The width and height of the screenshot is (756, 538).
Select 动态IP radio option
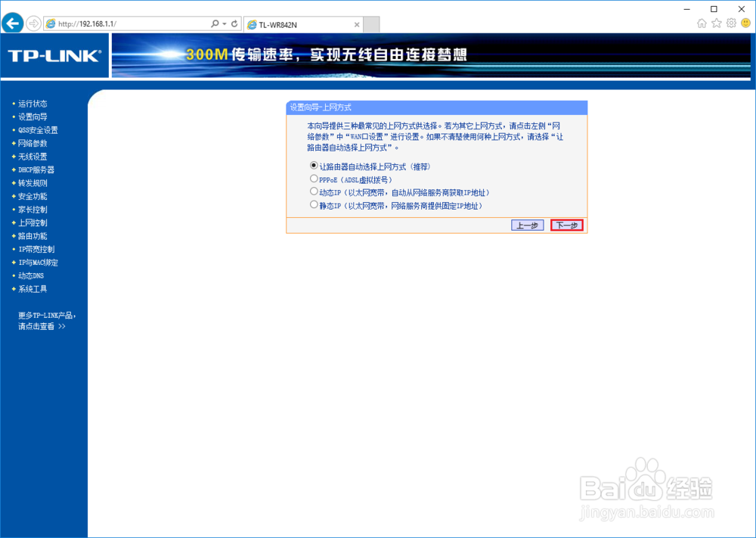(314, 191)
